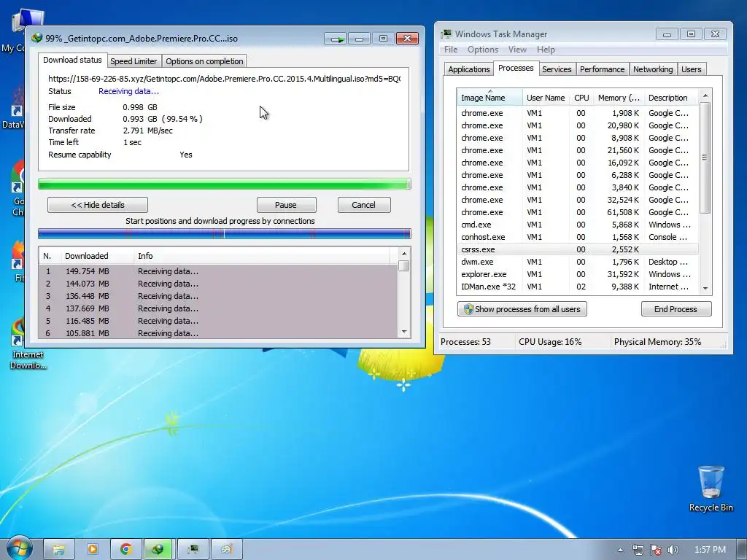The width and height of the screenshot is (747, 560).
Task: Open the File menu in Task Manager
Action: tap(451, 50)
